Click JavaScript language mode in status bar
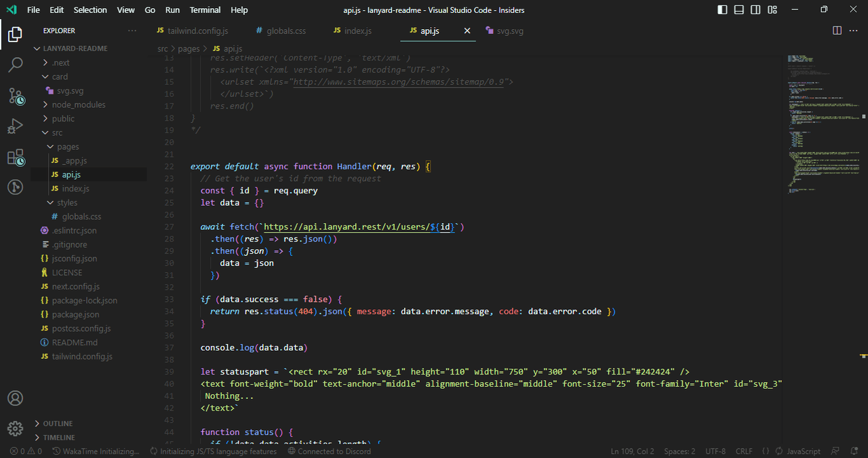 pos(803,451)
